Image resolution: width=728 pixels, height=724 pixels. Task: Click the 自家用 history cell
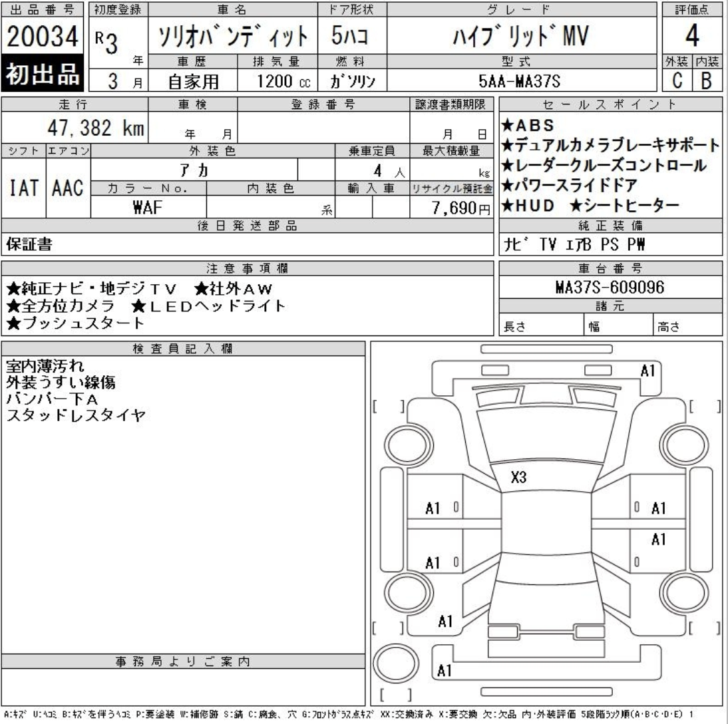(193, 81)
